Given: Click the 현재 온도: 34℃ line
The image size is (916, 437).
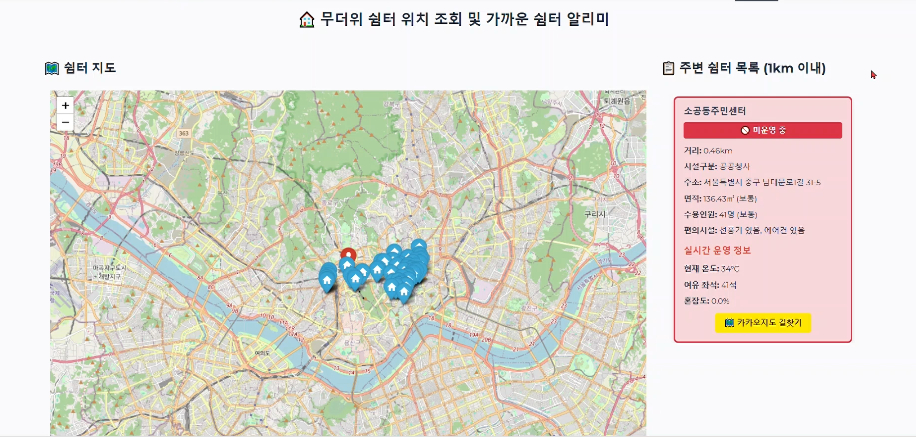Looking at the screenshot, I should click(712, 269).
